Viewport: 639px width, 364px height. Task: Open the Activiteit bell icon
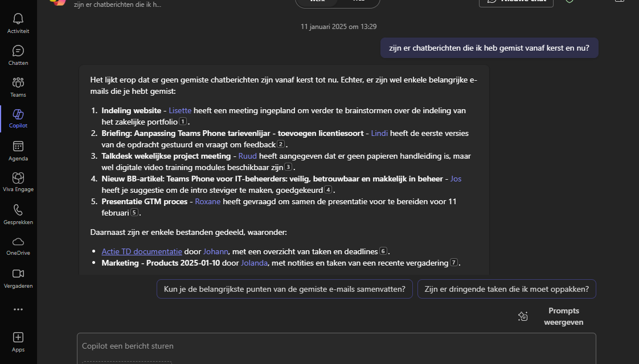point(18,19)
